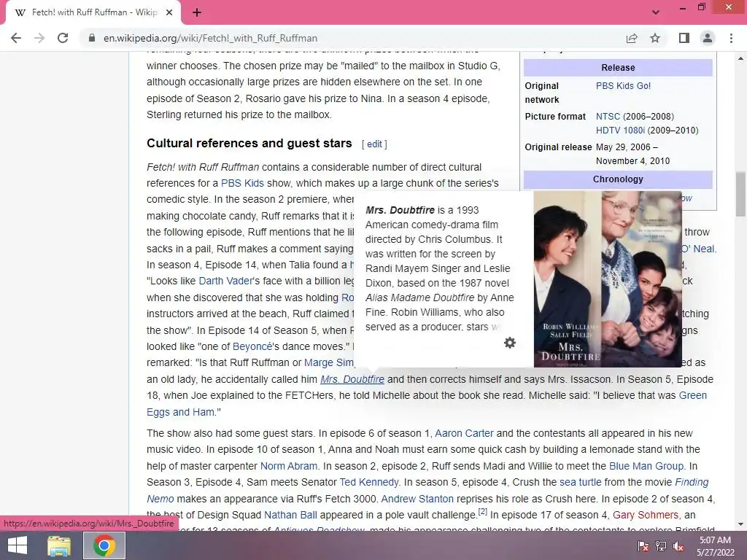747x560 pixels.
Task: Click the scrollbar up arrow
Action: (740, 58)
